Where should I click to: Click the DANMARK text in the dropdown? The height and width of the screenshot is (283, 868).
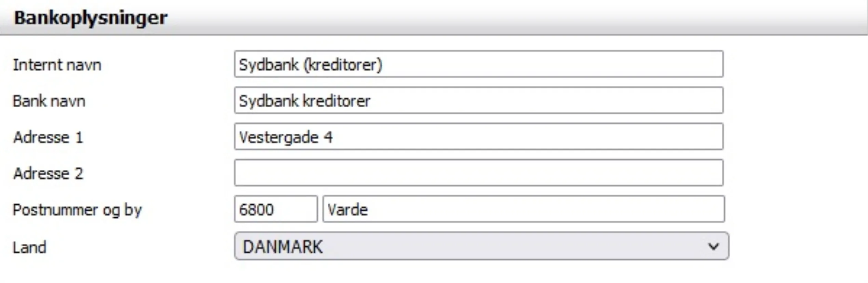[282, 247]
